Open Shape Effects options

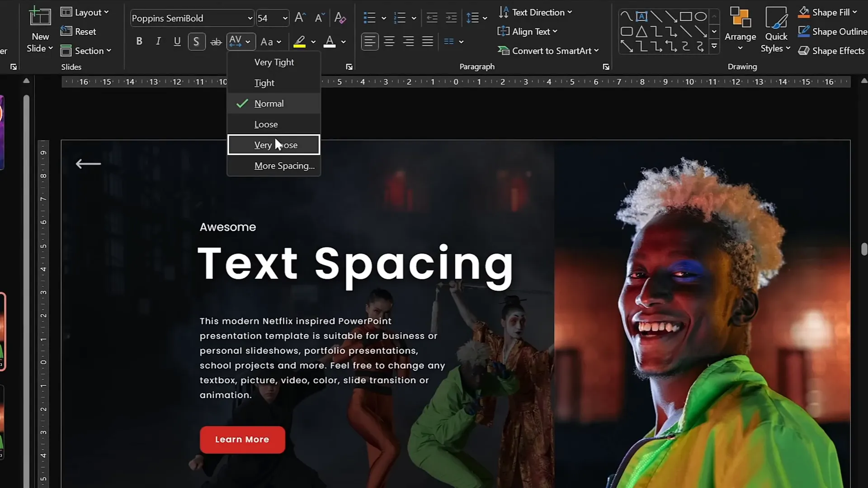click(x=832, y=51)
